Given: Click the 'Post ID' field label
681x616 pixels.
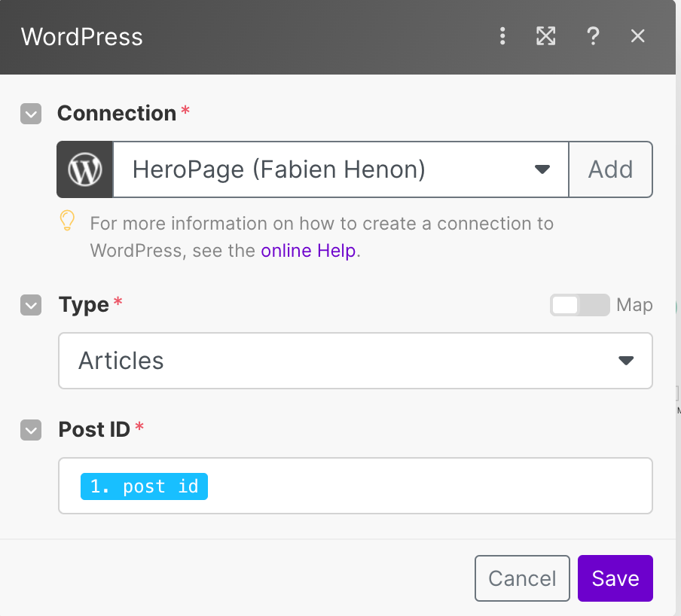Looking at the screenshot, I should coord(94,430).
